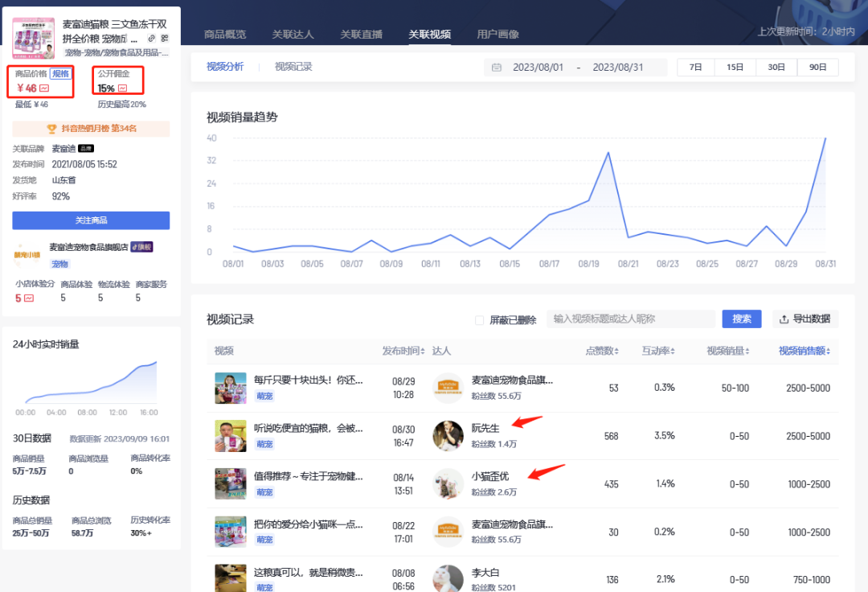Image resolution: width=868 pixels, height=592 pixels.
Task: Open the 麦富迪 avatar in the 08/22 row
Action: pos(448,532)
